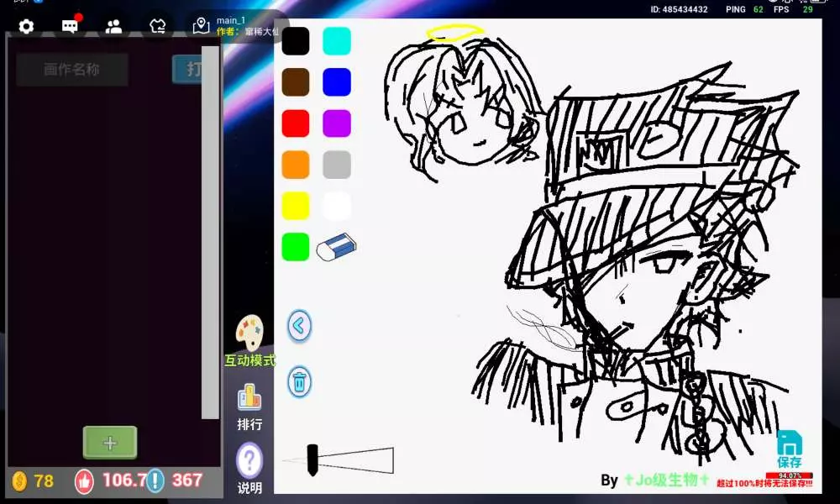Select the eraser tool
The height and width of the screenshot is (504, 840).
(x=337, y=247)
